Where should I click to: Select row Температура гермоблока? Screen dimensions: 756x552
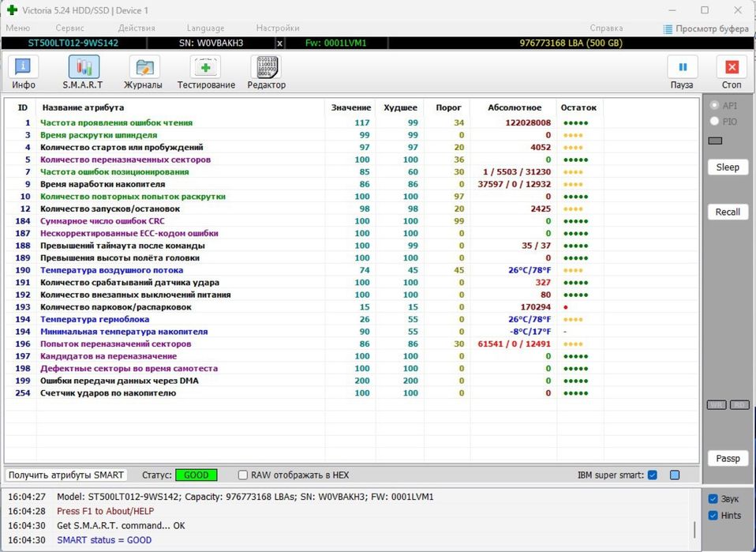pyautogui.click(x=351, y=319)
